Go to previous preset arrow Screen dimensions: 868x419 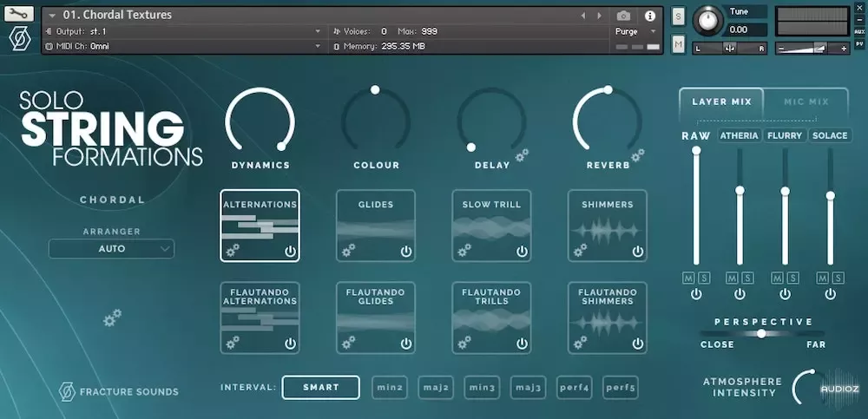[x=583, y=16]
